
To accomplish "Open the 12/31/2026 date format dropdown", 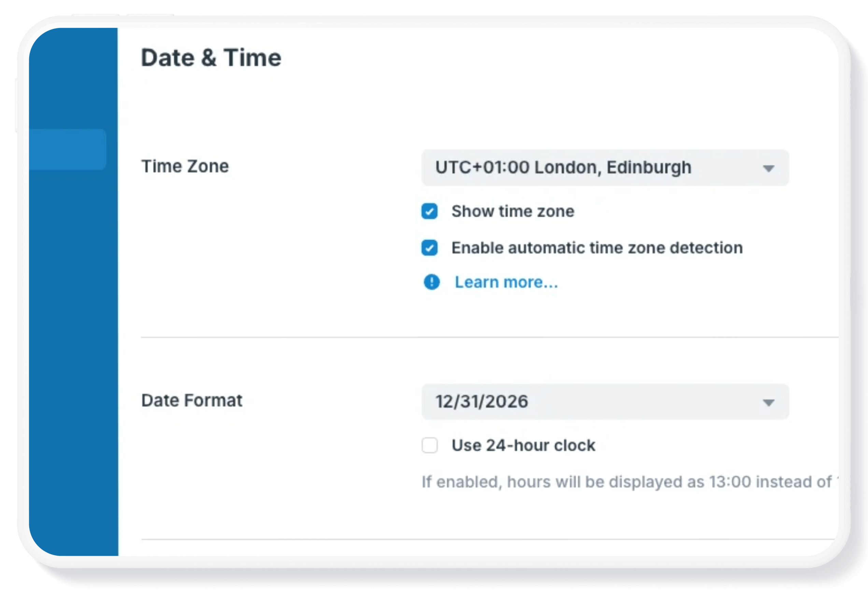I will [605, 402].
